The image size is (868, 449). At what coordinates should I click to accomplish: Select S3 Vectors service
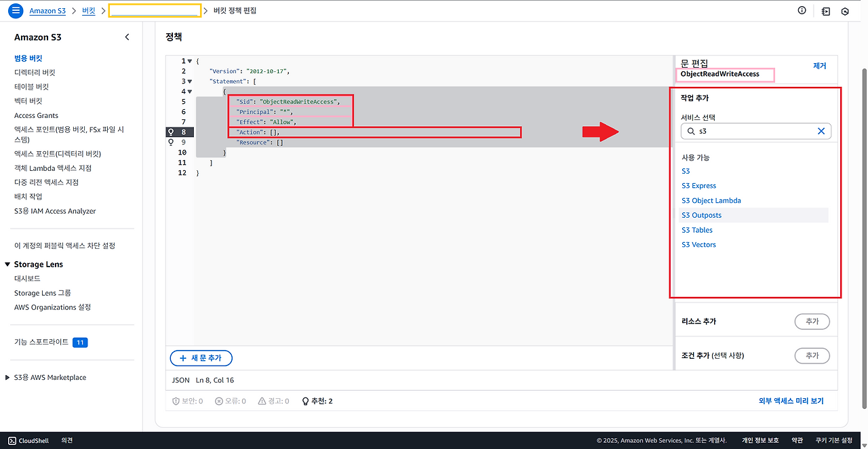tap(698, 245)
